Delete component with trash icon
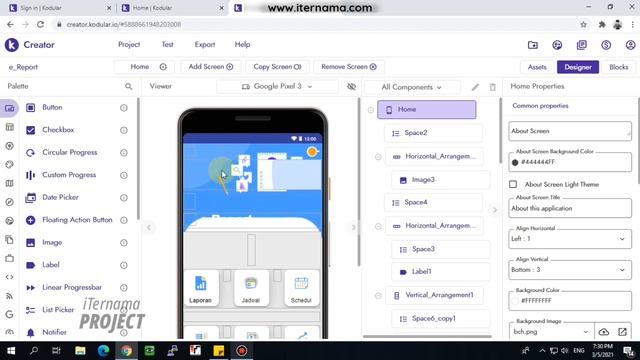The image size is (640, 360). pos(493,87)
